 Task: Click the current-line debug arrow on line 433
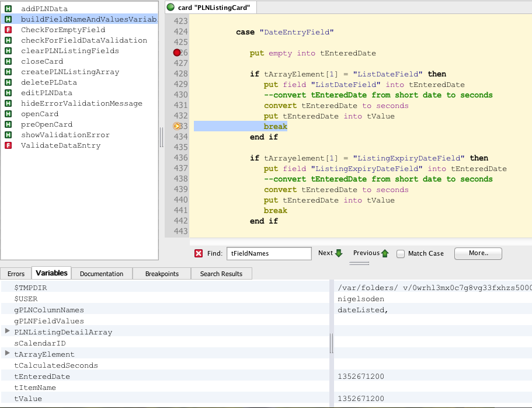pyautogui.click(x=177, y=127)
